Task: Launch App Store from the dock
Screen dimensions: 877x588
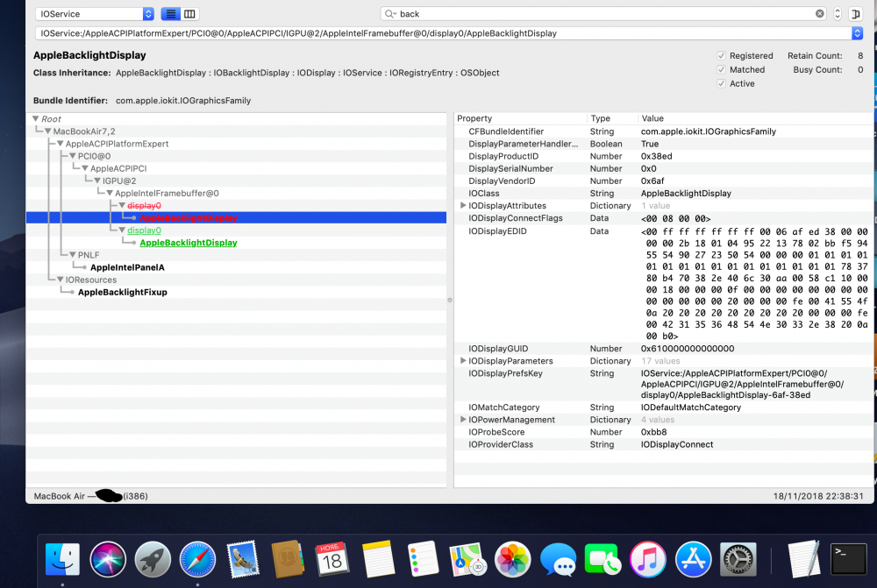Action: click(693, 559)
